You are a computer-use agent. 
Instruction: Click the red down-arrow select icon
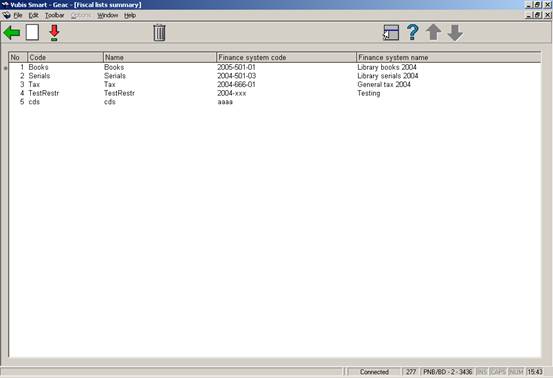click(54, 33)
